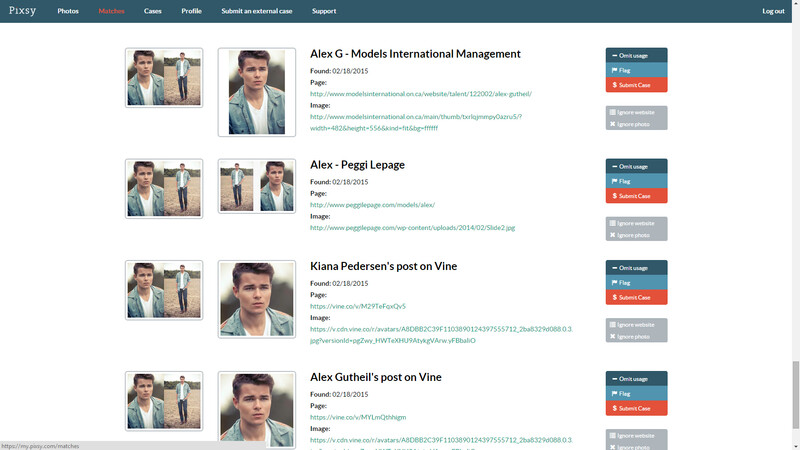Click the page's vertical scrollbar thumb

pos(796,395)
